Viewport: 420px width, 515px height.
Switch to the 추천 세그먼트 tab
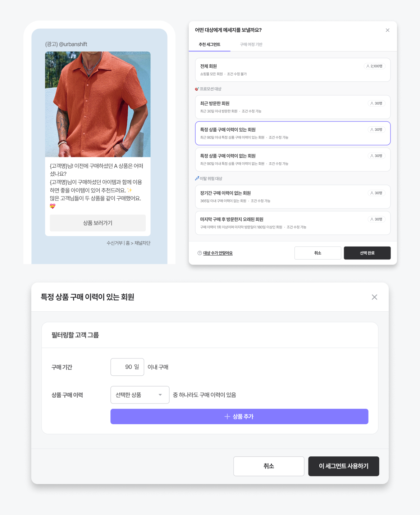[x=209, y=45]
